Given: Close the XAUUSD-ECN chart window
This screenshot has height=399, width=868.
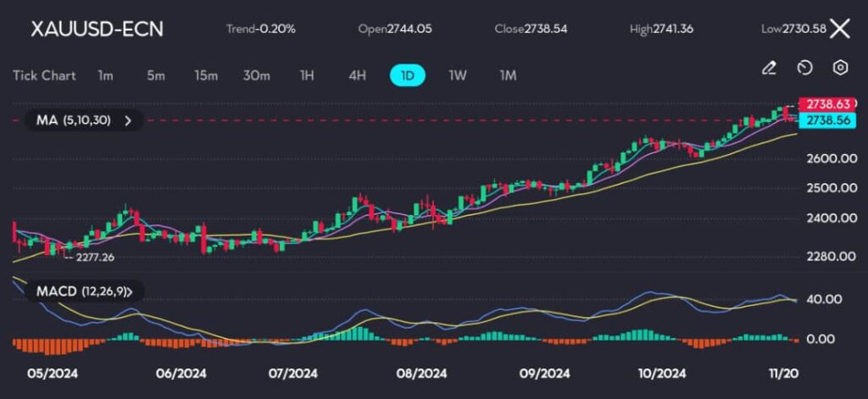Looking at the screenshot, I should (x=839, y=29).
